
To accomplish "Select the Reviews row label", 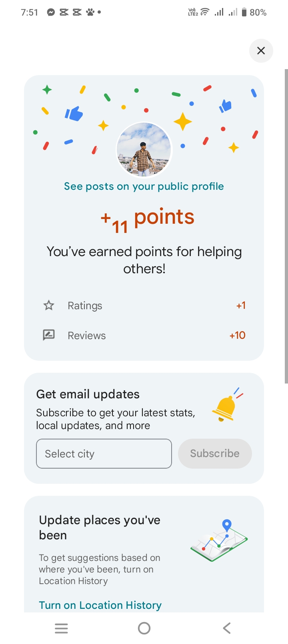I will point(87,336).
